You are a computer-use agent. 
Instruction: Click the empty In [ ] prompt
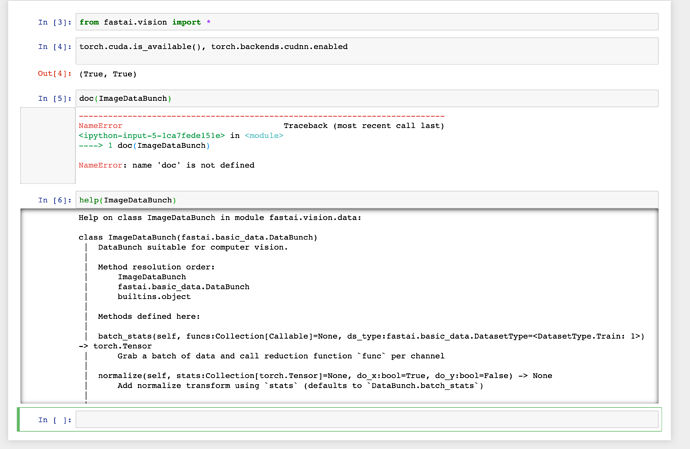[x=55, y=420]
